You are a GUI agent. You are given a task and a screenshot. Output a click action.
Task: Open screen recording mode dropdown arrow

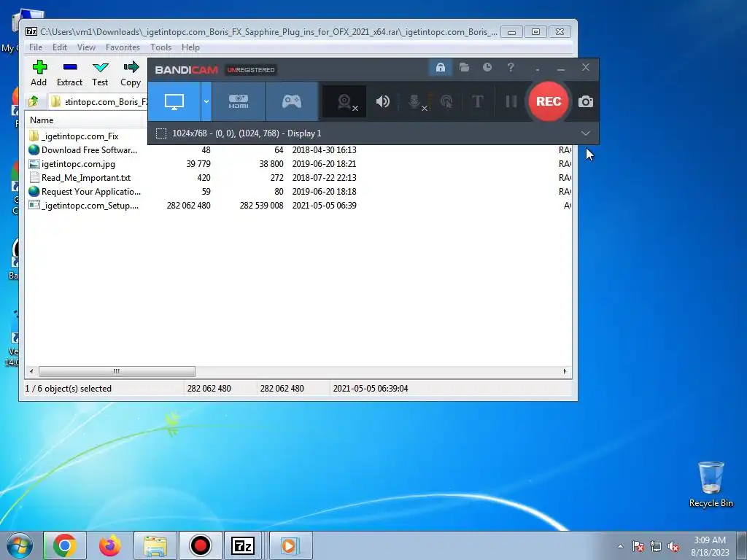coord(206,101)
